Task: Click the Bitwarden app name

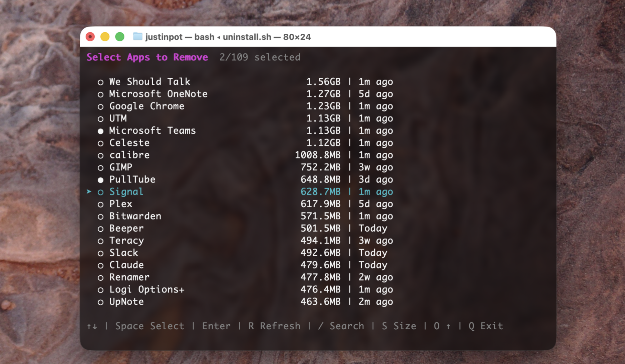Action: (135, 216)
